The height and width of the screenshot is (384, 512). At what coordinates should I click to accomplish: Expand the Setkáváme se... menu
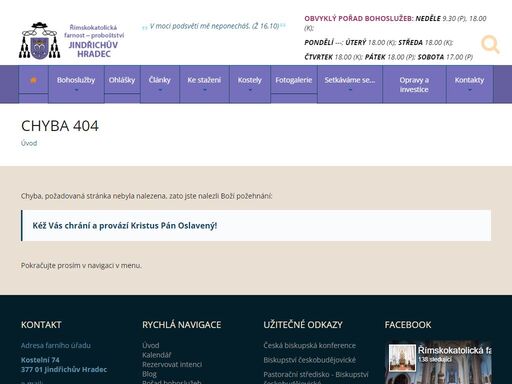click(350, 84)
